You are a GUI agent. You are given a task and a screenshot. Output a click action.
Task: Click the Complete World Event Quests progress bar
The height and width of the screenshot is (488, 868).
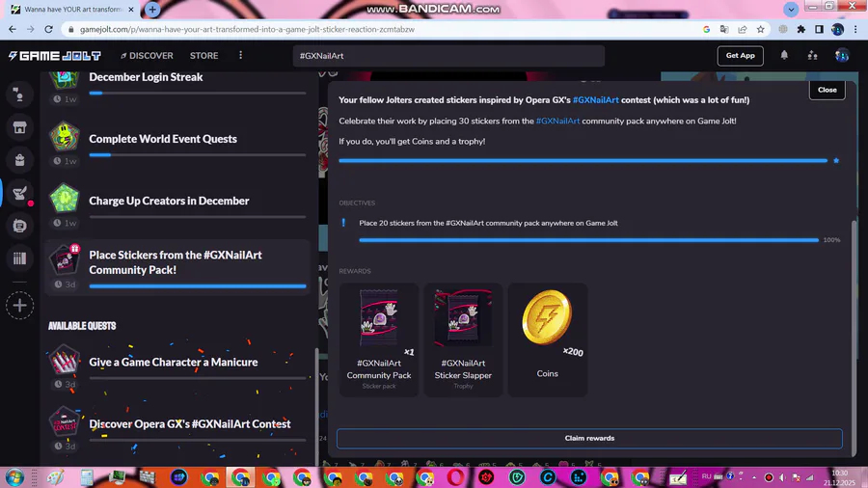[197, 155]
